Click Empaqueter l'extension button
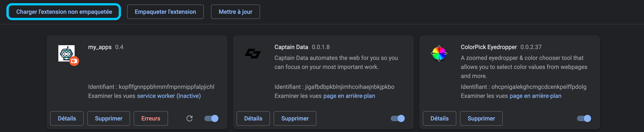644x132 pixels. tap(165, 12)
